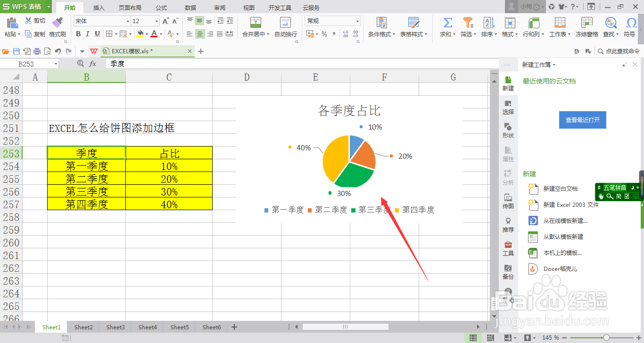Image resolution: width=644 pixels, height=343 pixels.
Task: Increase font size with A+ icon
Action: [165, 21]
